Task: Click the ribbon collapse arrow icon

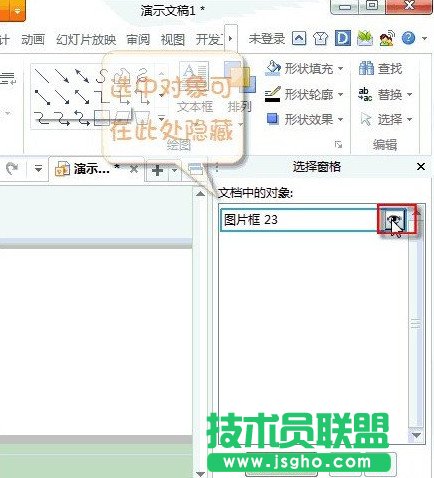Action: coord(299,39)
